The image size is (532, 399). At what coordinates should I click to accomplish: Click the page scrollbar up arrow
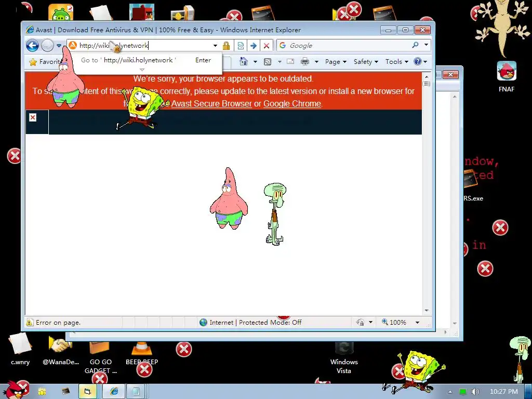427,77
